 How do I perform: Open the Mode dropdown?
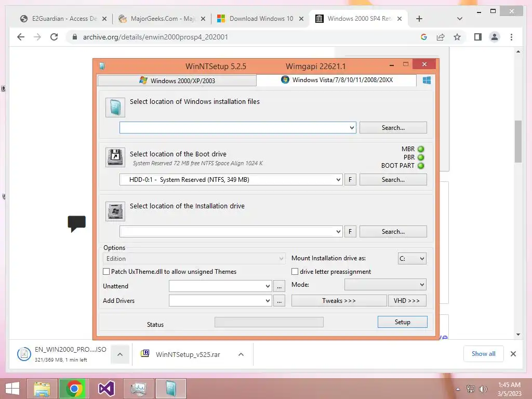[x=385, y=285]
